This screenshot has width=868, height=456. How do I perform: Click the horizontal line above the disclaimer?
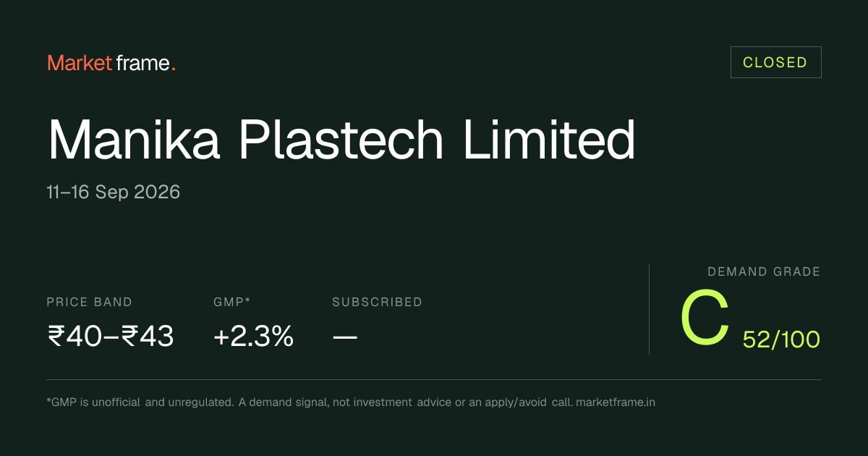(x=434, y=379)
